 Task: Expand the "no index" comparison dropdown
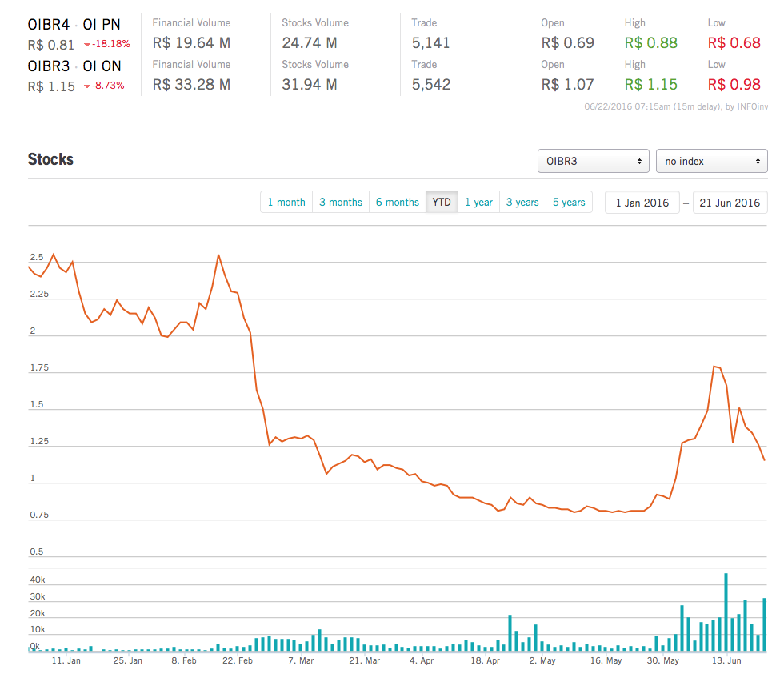[711, 161]
